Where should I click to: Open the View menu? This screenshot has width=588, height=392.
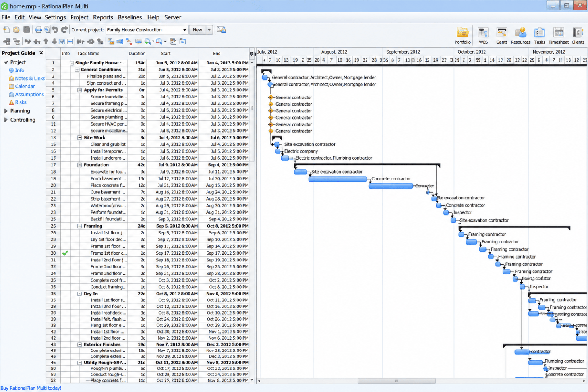coord(35,17)
